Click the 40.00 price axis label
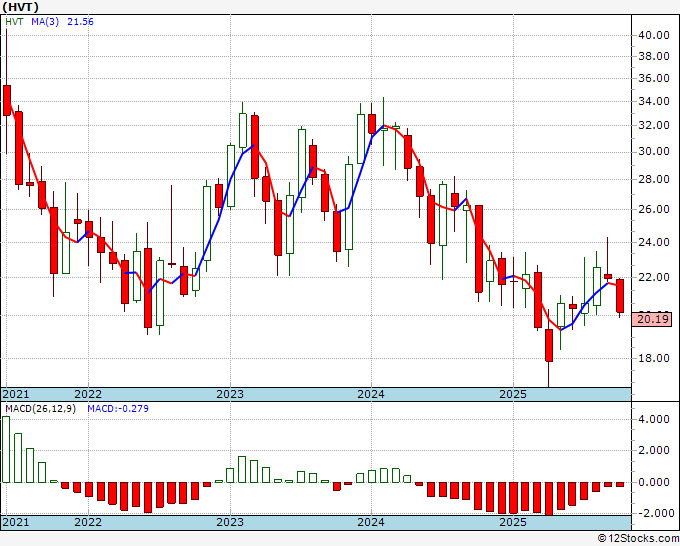Screen dimensions: 680x546 coord(654,36)
